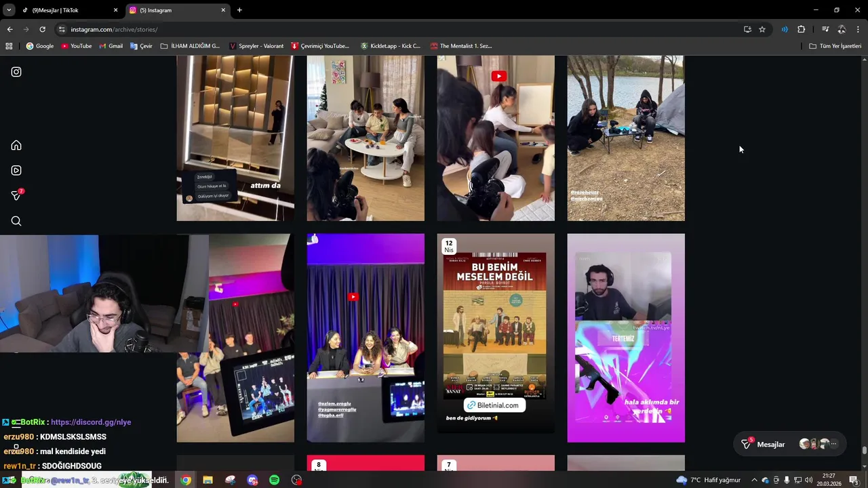This screenshot has height=488, width=868.
Task: Click the volume speaker tray icon
Action: 808,480
